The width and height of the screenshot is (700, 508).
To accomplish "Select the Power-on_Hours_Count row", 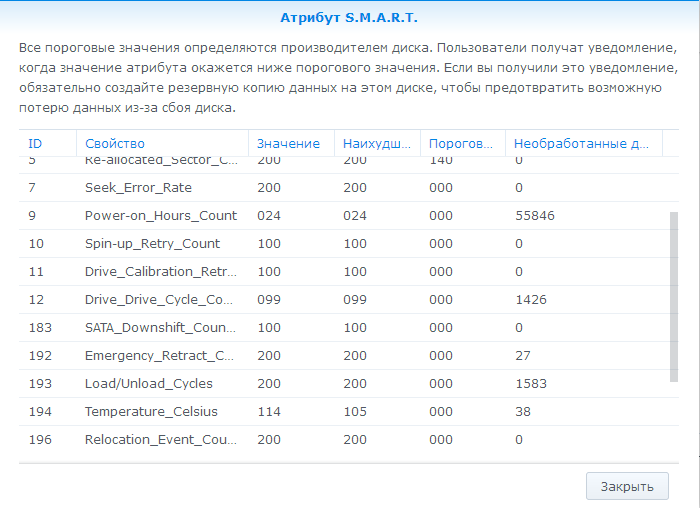I will (x=161, y=215).
